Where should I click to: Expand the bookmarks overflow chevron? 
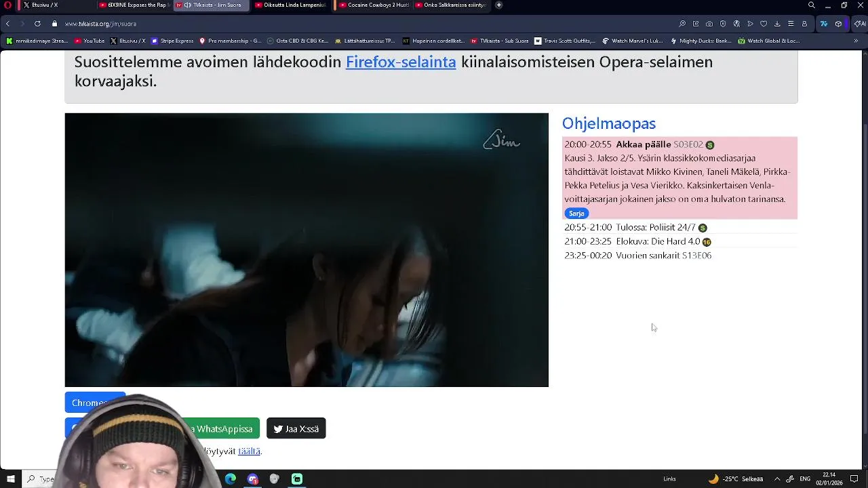856,41
